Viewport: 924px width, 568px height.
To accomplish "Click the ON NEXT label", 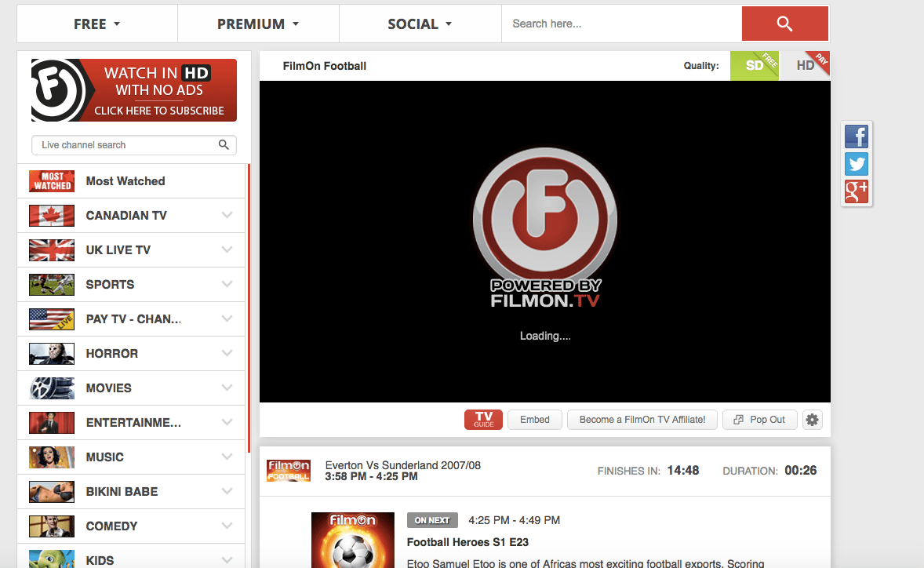I will pos(432,520).
